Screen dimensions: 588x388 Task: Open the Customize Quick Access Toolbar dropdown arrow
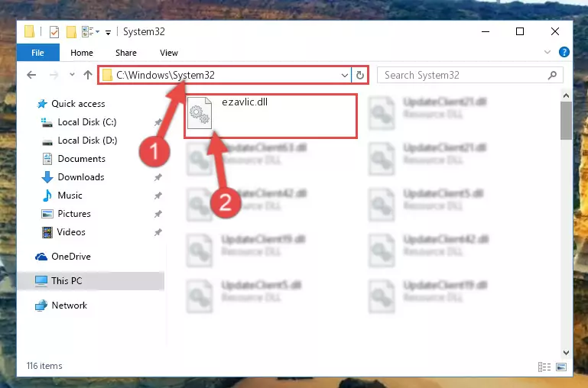[x=108, y=33]
